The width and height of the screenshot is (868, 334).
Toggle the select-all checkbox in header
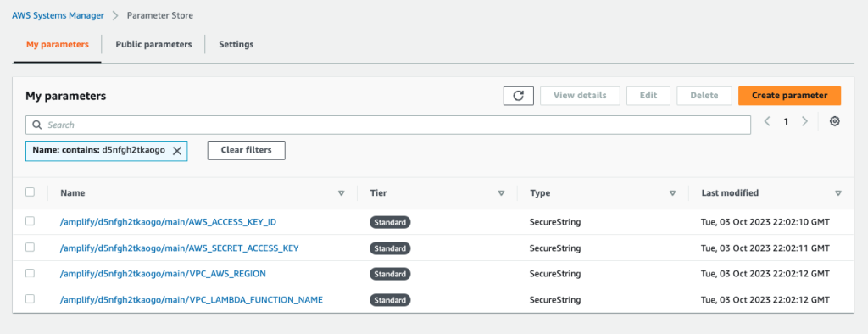(x=30, y=192)
